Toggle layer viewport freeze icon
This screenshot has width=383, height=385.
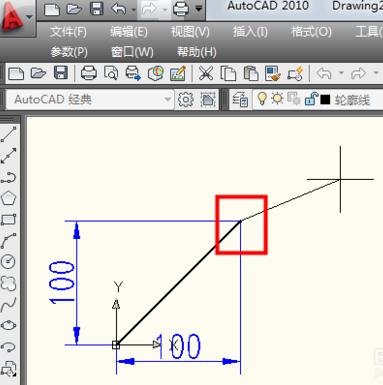(x=293, y=99)
